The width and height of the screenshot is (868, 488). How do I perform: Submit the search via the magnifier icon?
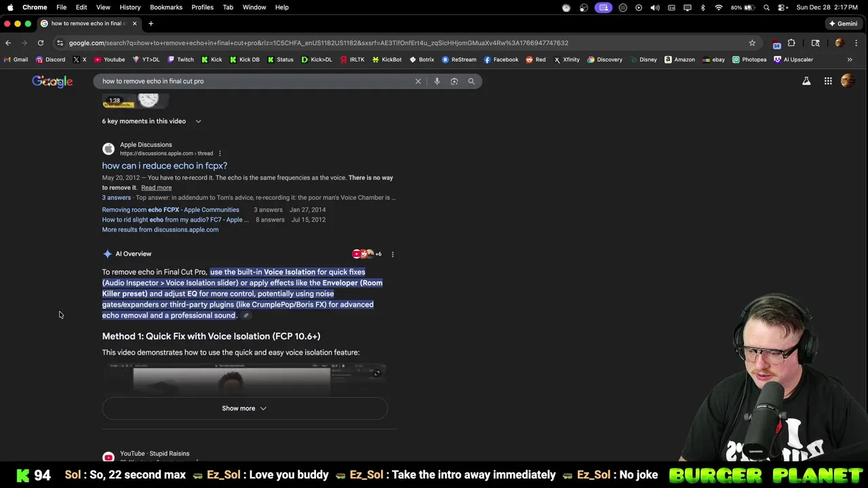(x=471, y=81)
